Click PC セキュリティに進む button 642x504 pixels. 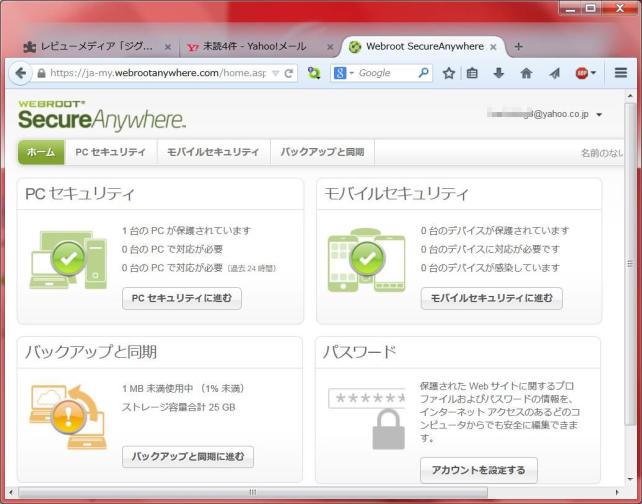pos(182,298)
